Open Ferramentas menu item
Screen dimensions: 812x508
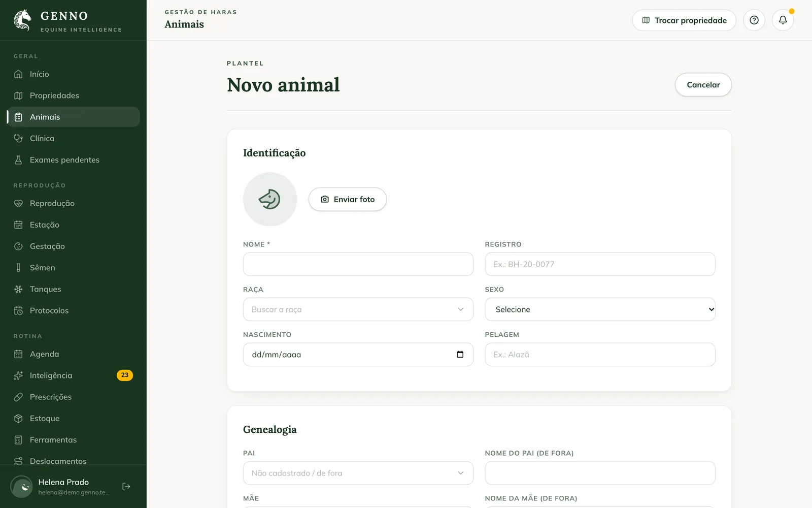coord(74,440)
